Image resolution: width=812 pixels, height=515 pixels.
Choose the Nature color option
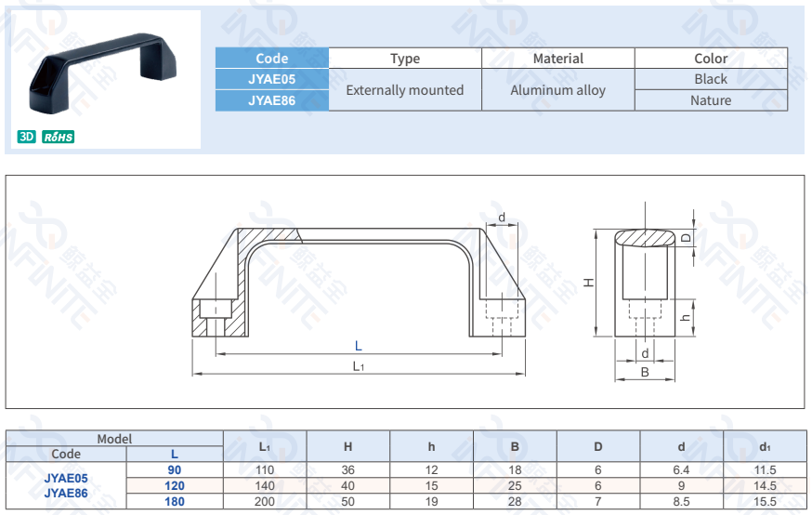coord(711,100)
